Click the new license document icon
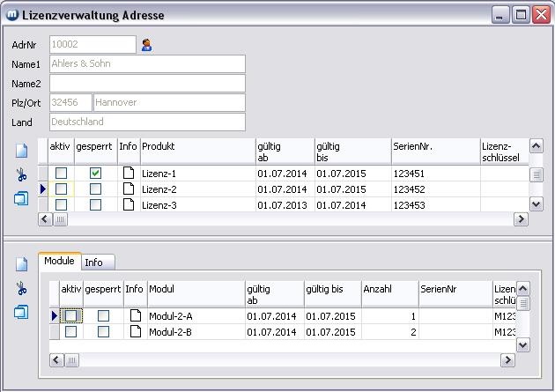Image resolution: width=555 pixels, height=392 pixels. [22, 151]
